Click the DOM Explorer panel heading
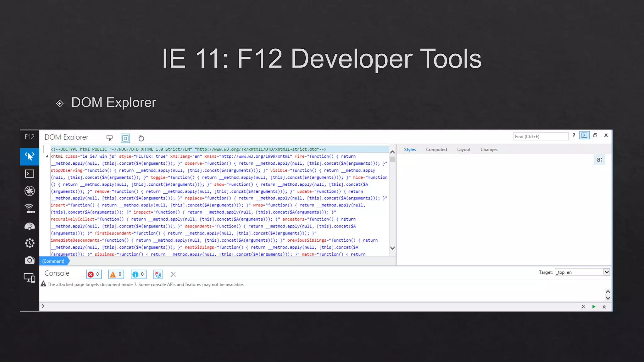 click(66, 137)
